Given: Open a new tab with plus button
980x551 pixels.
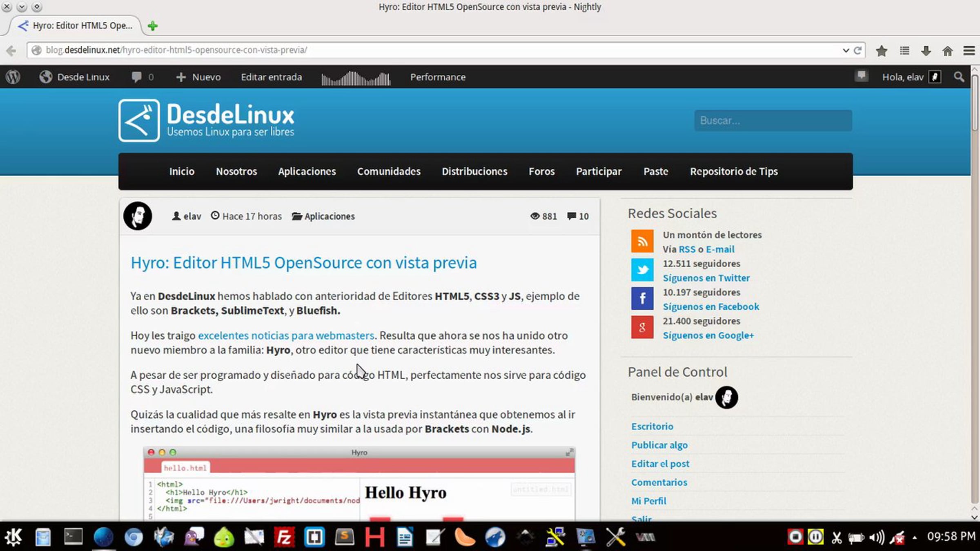Looking at the screenshot, I should (153, 26).
